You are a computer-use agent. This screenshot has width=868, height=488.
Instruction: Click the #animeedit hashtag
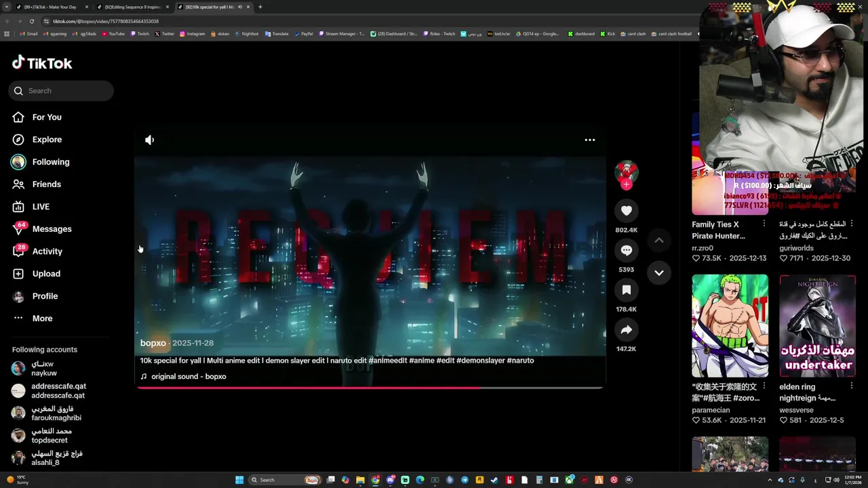point(387,361)
